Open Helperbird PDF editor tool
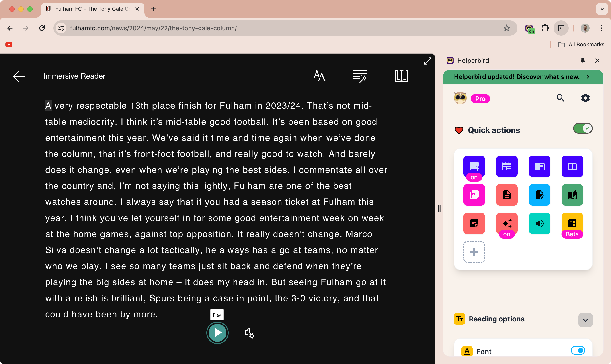The image size is (611, 364). pos(474,194)
